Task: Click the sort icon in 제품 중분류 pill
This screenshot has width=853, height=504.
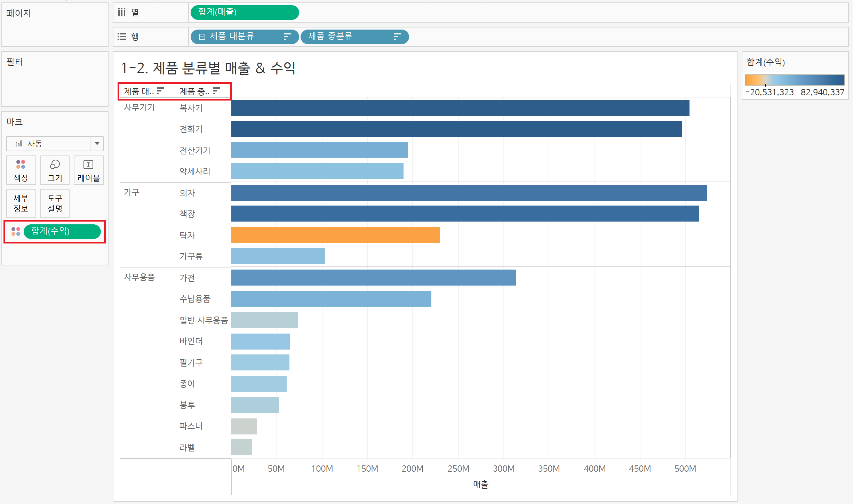Action: [397, 37]
